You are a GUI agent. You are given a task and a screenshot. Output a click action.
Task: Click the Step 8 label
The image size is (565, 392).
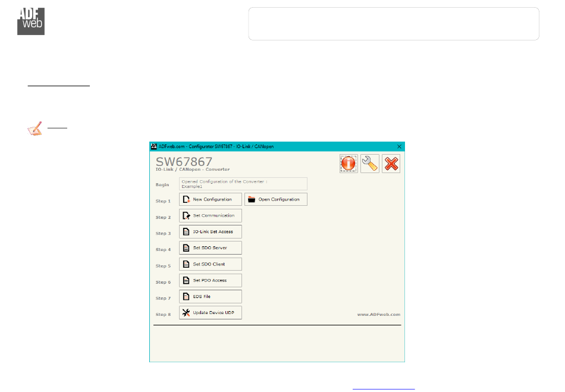pos(163,315)
